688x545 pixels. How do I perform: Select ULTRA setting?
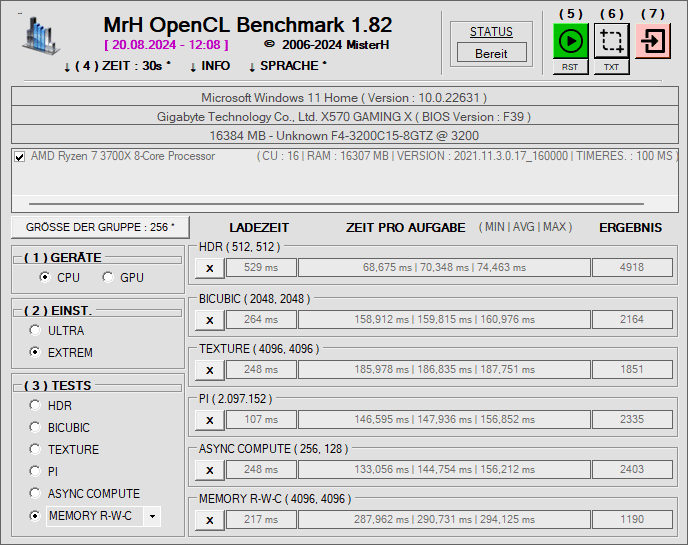pyautogui.click(x=35, y=330)
